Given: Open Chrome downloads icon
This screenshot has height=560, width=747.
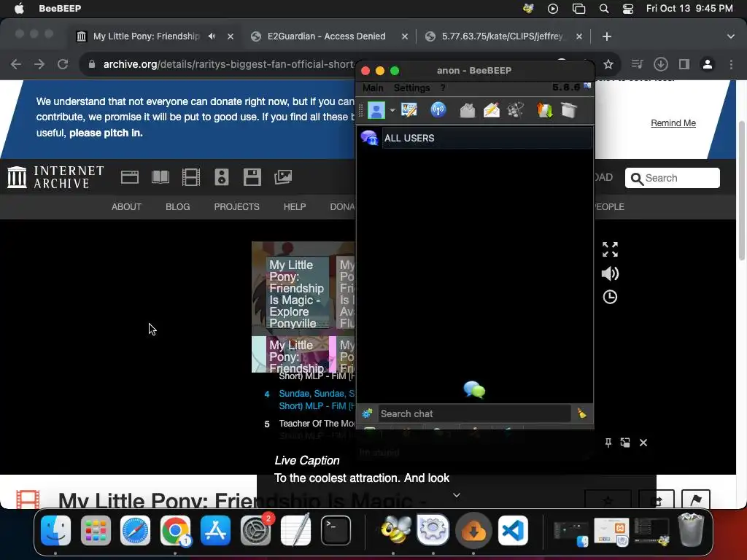Looking at the screenshot, I should pos(660,64).
